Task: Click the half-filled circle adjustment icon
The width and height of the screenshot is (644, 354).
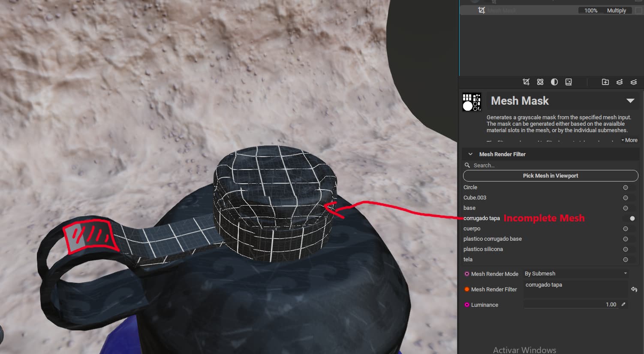Action: 554,82
